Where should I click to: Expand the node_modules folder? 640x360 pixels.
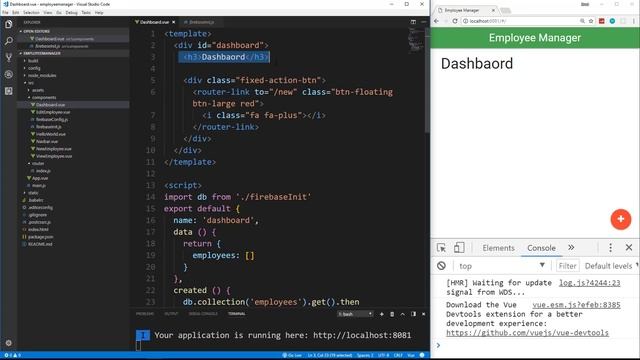coord(42,76)
